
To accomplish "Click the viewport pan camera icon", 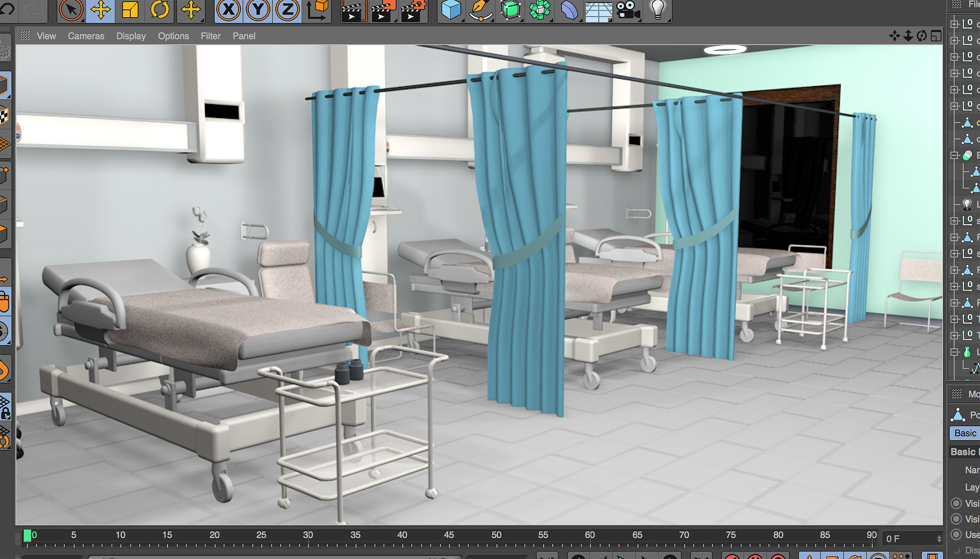I will [894, 35].
